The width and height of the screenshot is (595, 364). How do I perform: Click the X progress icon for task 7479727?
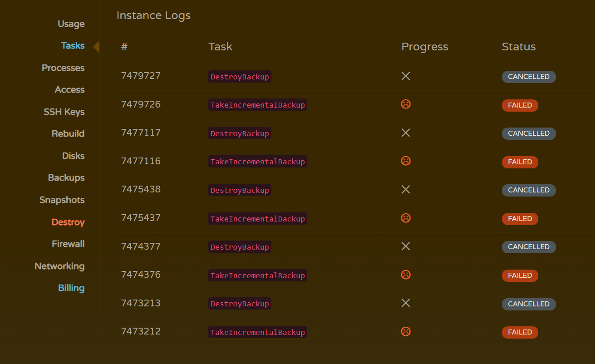tap(406, 76)
